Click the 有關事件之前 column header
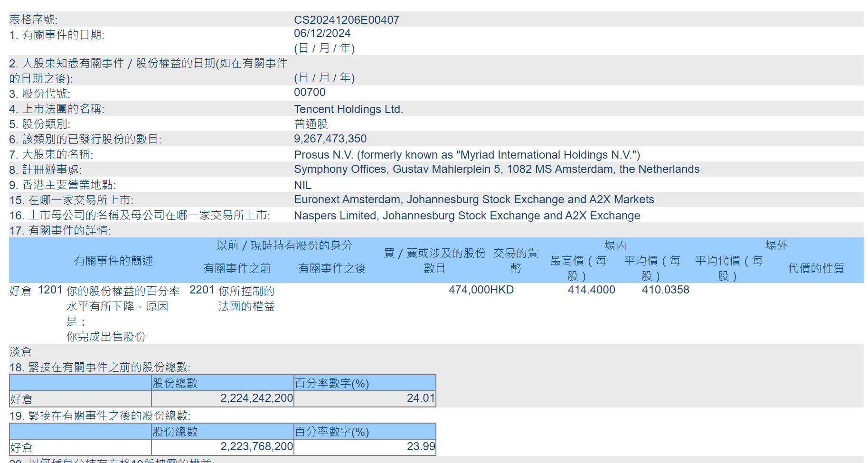This screenshot has height=463, width=868. (237, 268)
